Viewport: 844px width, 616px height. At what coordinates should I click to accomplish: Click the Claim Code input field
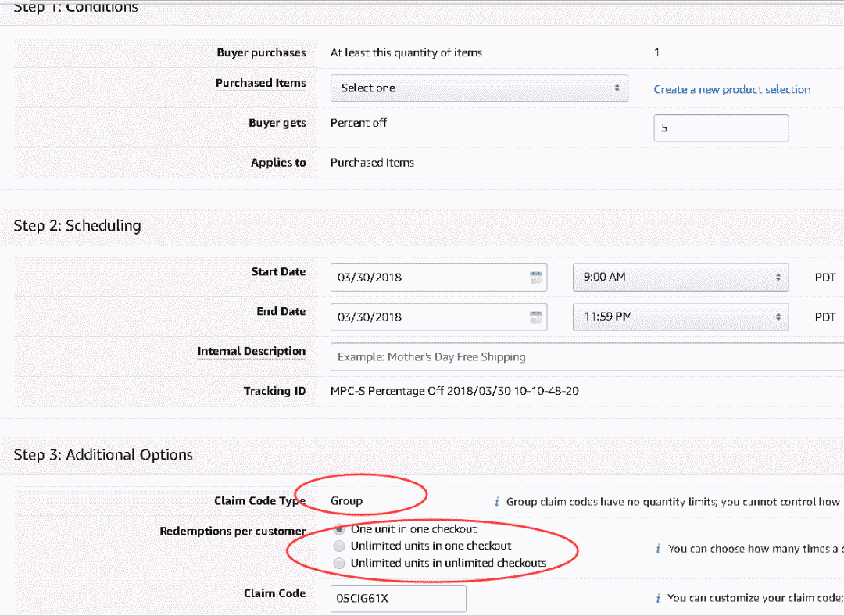coord(398,598)
